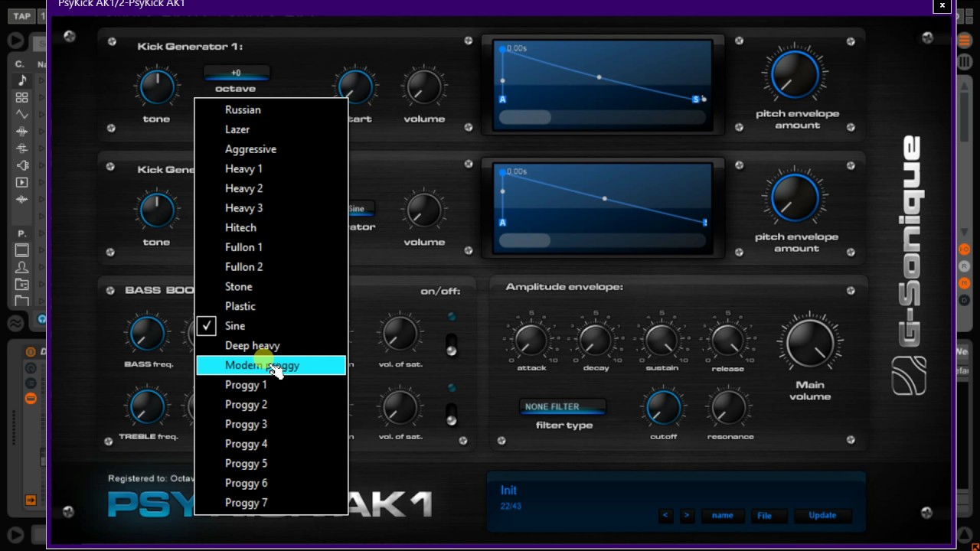Click Kick Generator 1 tone knob

[x=157, y=86]
